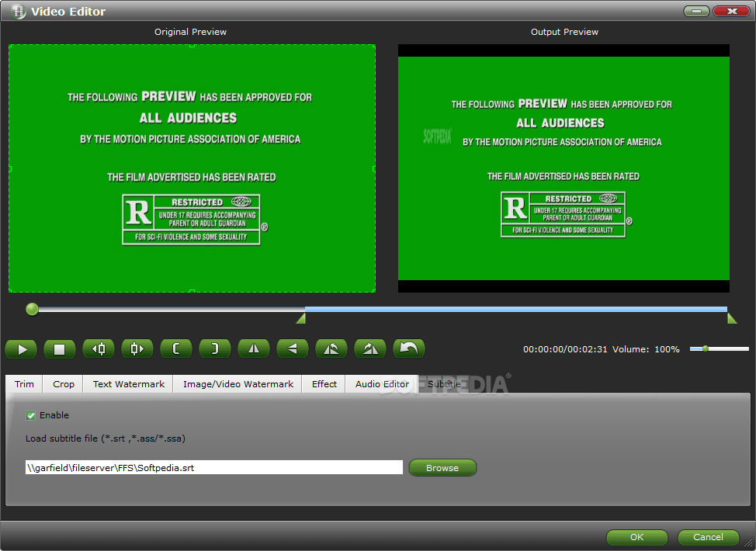Screen dimensions: 756x551
Task: Confirm changes with OK
Action: click(x=637, y=537)
